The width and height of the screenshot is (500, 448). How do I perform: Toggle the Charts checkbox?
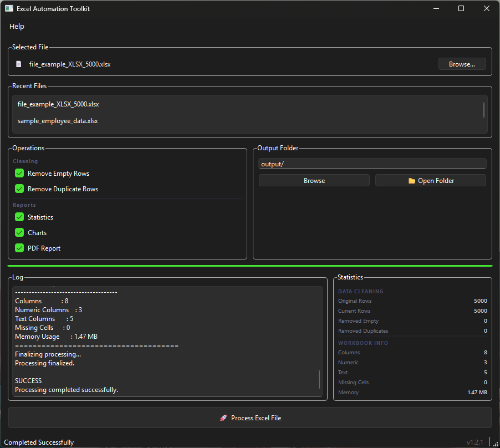[x=19, y=233]
